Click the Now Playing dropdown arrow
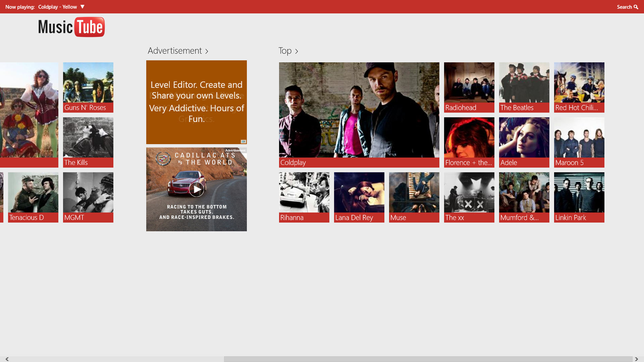 tap(82, 7)
